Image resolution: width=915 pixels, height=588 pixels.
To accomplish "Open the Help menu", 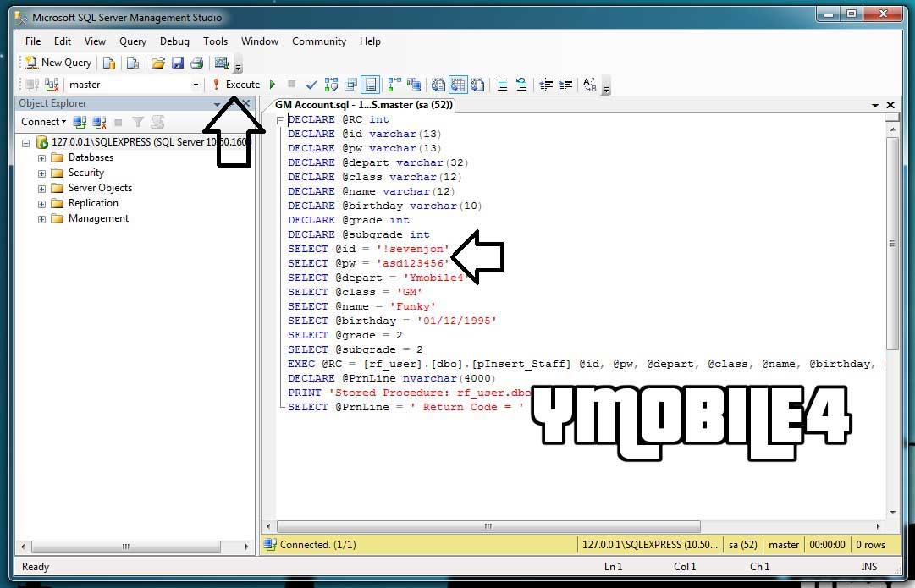I will click(x=370, y=41).
